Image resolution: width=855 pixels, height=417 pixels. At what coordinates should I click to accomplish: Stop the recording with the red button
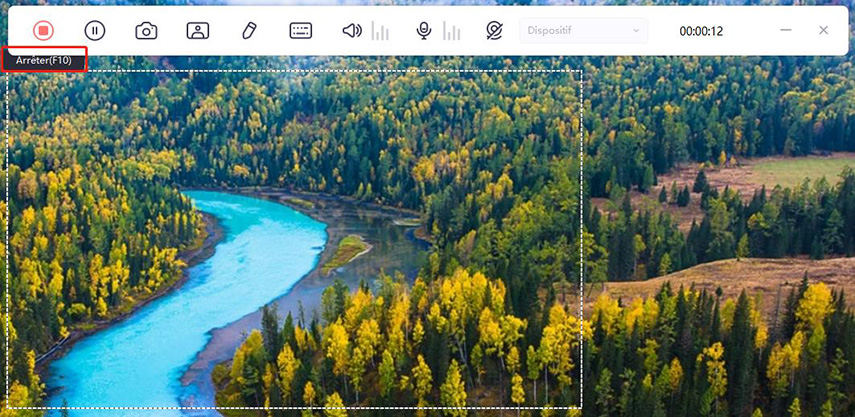tap(42, 31)
